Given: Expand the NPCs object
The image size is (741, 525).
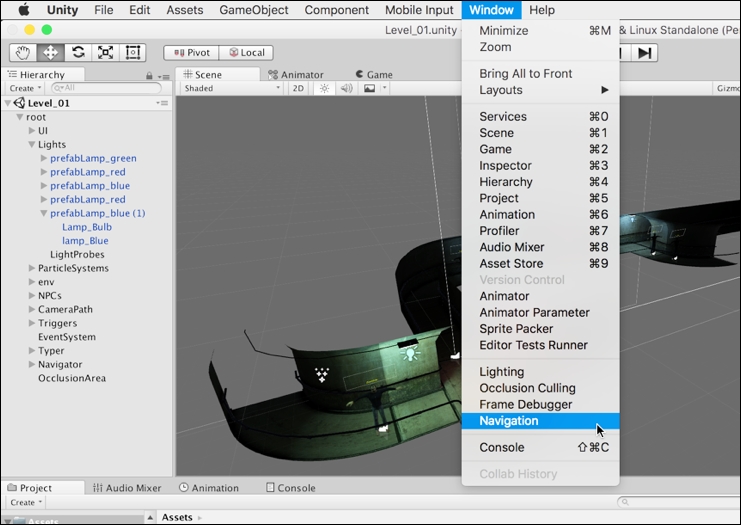Looking at the screenshot, I should 32,295.
